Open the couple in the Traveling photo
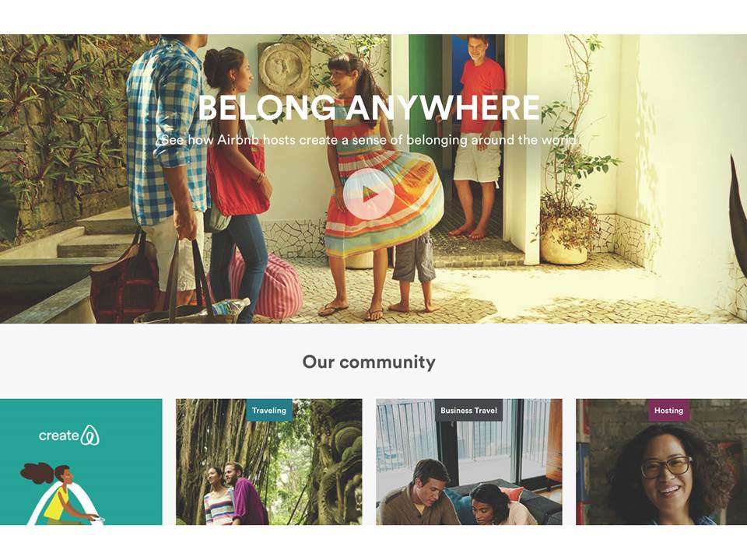The height and width of the screenshot is (560, 747). (235, 495)
